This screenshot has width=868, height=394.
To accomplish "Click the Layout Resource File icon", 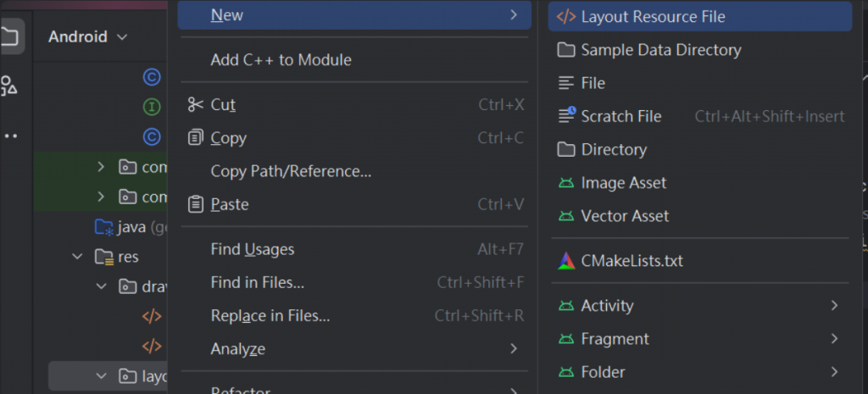I will (565, 17).
